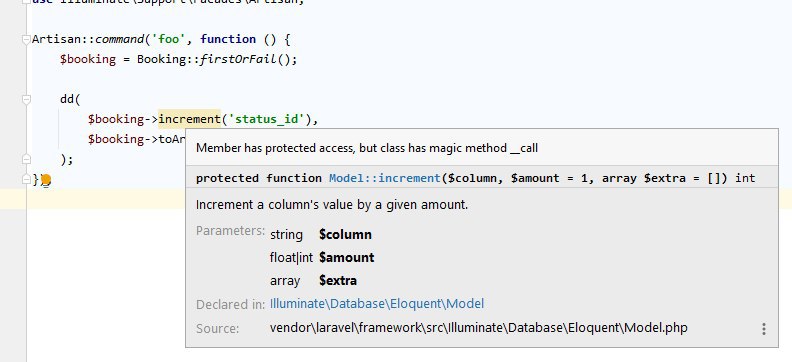Click the fold end marker beside ");"
The image size is (792, 362).
click(26, 160)
